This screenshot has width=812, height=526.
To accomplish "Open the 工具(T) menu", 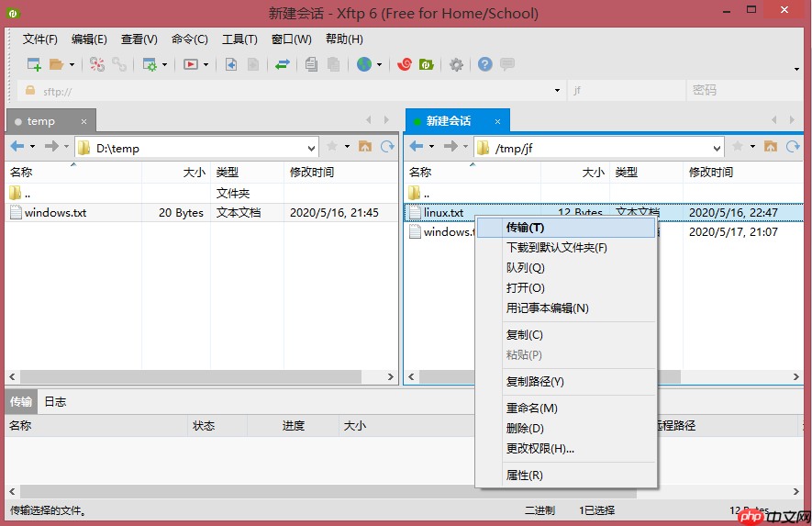I will coord(239,39).
